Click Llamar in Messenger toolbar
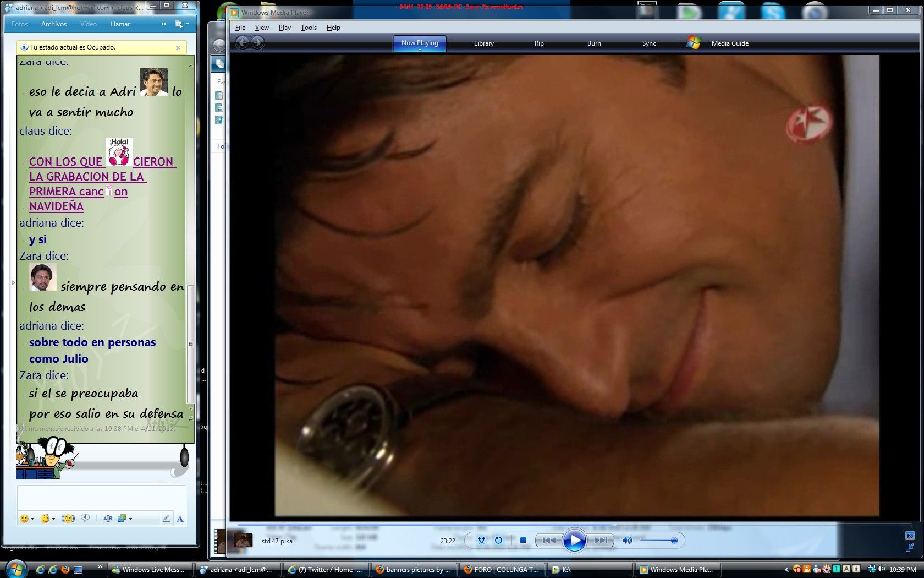Image resolution: width=924 pixels, height=578 pixels. coord(120,24)
